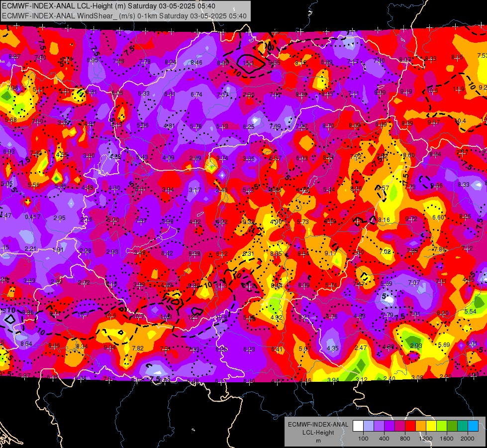Click the legend tick label 100

363,439
